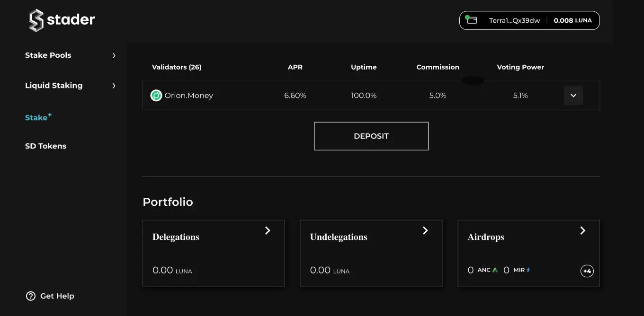Screen dimensions: 644x316
Task: Click the 5.0% commission value
Action: pos(438,96)
